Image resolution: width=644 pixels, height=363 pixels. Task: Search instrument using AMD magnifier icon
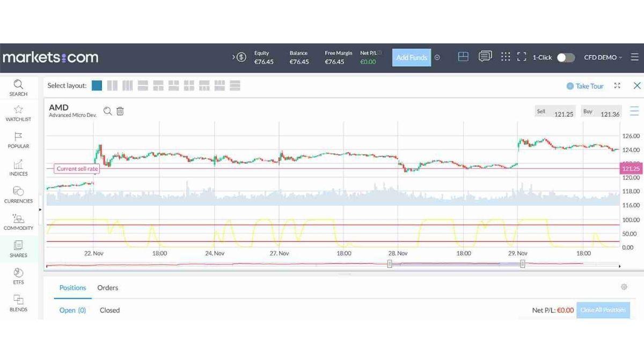[108, 111]
